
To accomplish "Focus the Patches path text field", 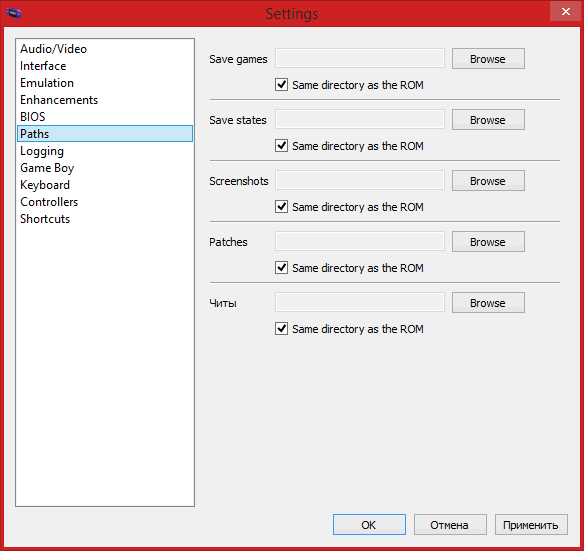I will [360, 241].
